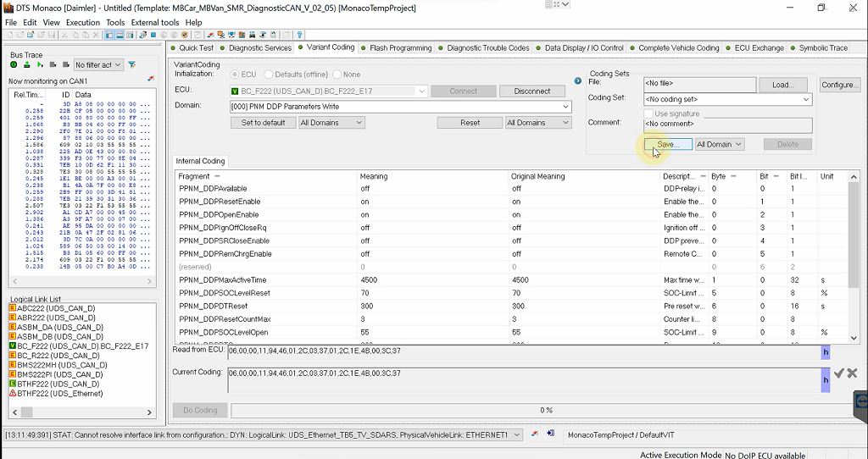
Task: Click the checkmark icon beside Current Coding
Action: pos(838,373)
